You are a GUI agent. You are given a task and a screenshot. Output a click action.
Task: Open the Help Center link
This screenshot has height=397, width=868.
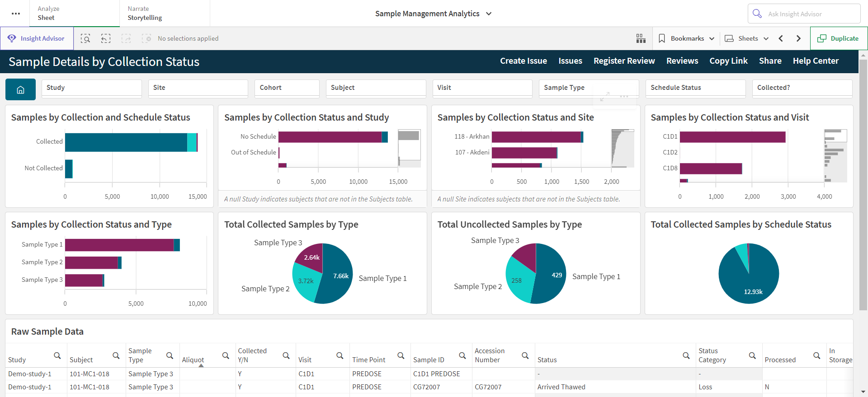816,61
